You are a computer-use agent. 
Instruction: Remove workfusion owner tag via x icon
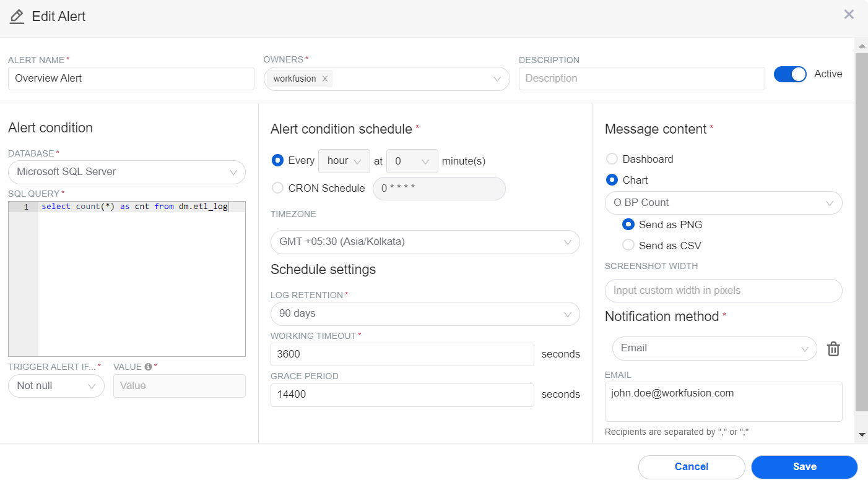coord(325,79)
